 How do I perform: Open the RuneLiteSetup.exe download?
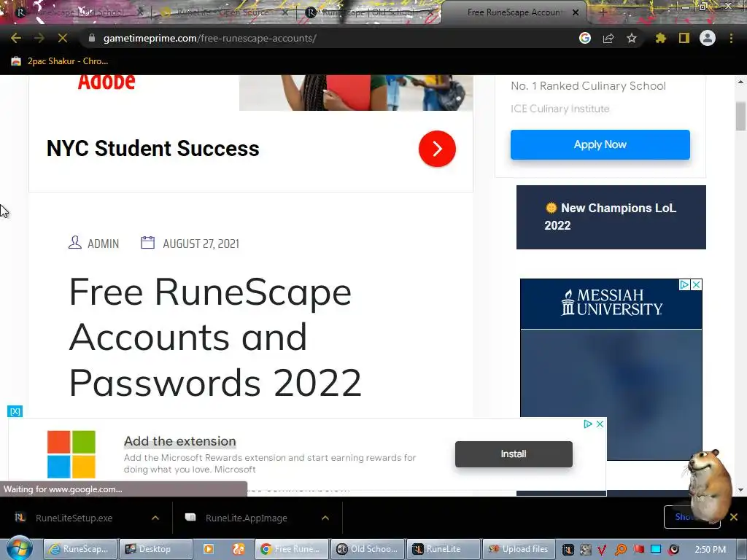click(x=74, y=518)
